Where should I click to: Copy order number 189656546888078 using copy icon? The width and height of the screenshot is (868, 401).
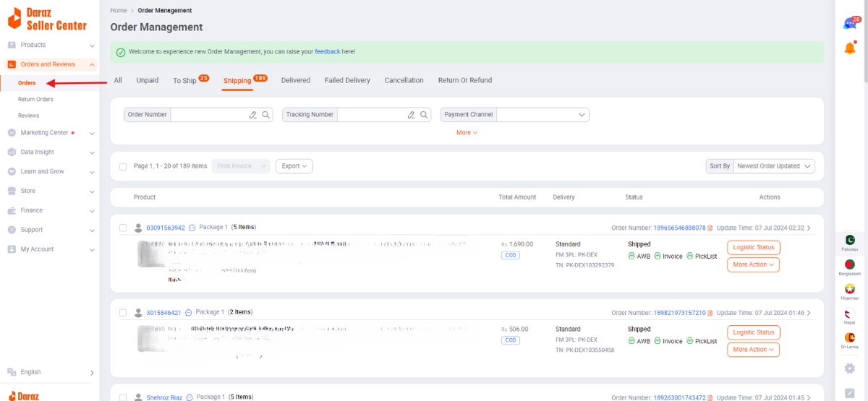[710, 228]
